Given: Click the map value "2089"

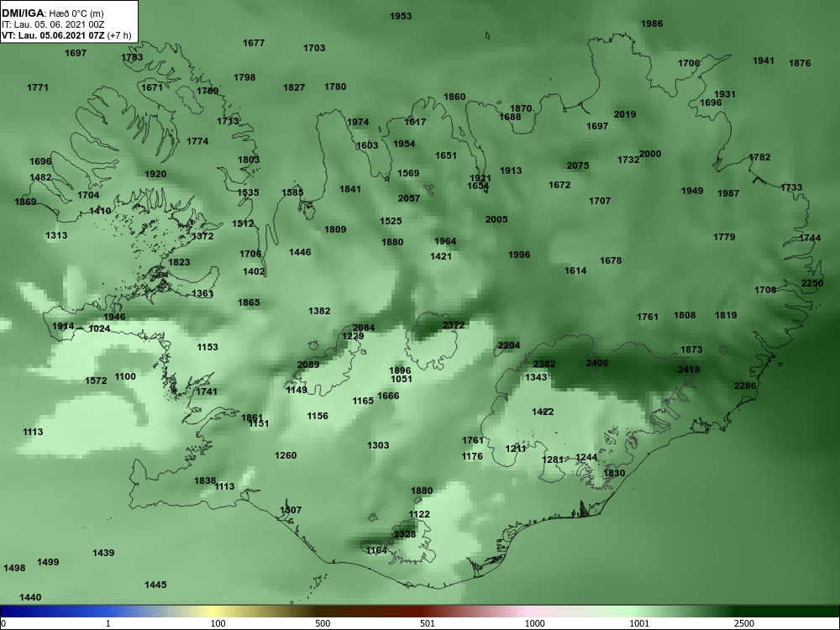Looking at the screenshot, I should click(x=308, y=365).
